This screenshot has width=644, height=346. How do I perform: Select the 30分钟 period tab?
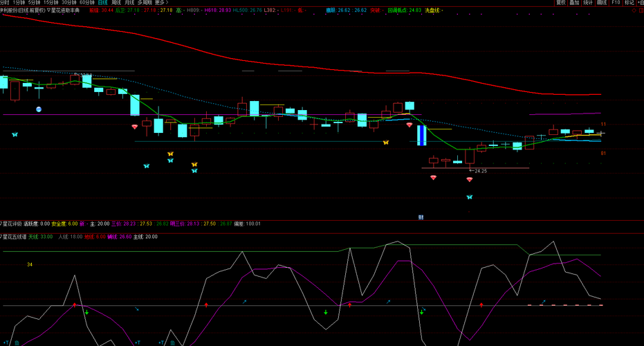click(x=69, y=3)
